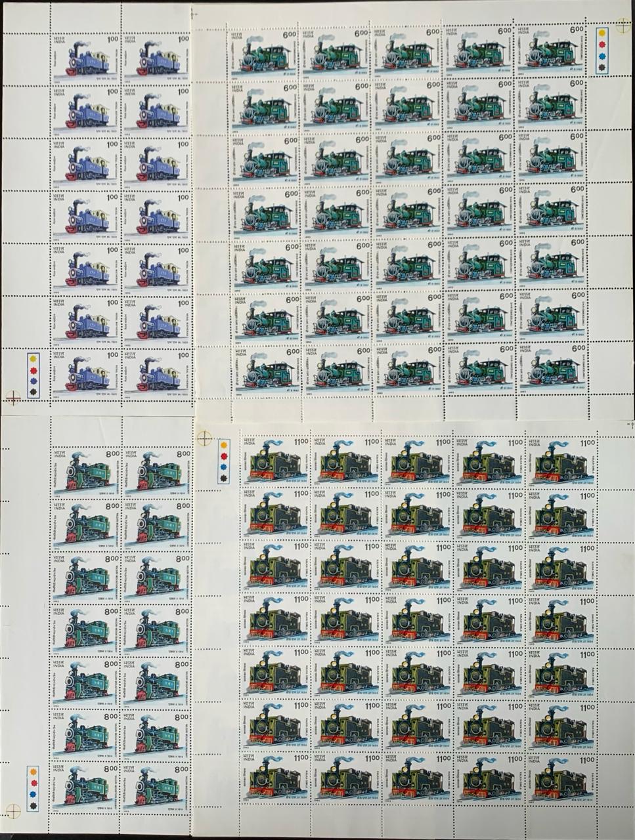Pick the red color dot on the 11.00 sheet

click(x=224, y=456)
